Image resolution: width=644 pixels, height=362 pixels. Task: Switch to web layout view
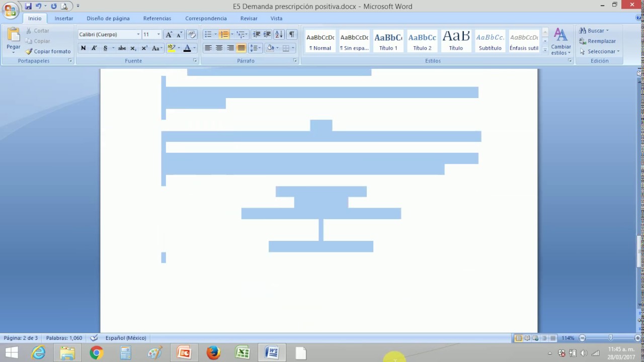pyautogui.click(x=535, y=338)
